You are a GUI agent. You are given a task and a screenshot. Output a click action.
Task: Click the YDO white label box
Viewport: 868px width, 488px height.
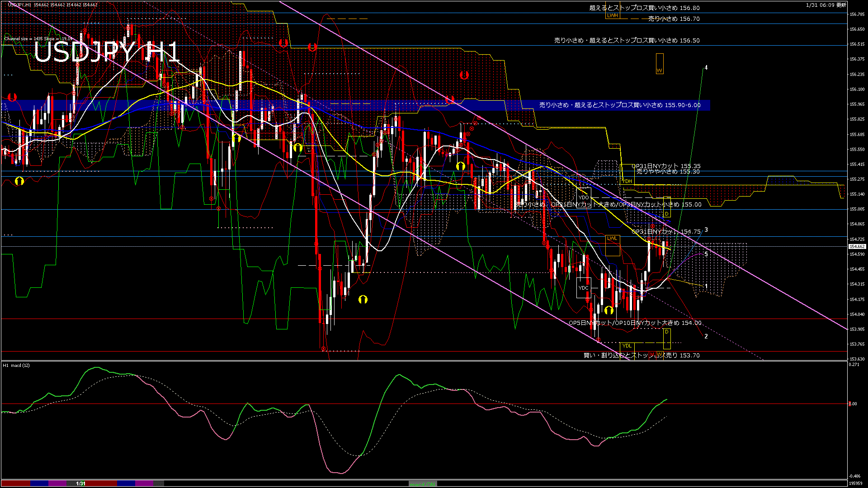(x=584, y=197)
